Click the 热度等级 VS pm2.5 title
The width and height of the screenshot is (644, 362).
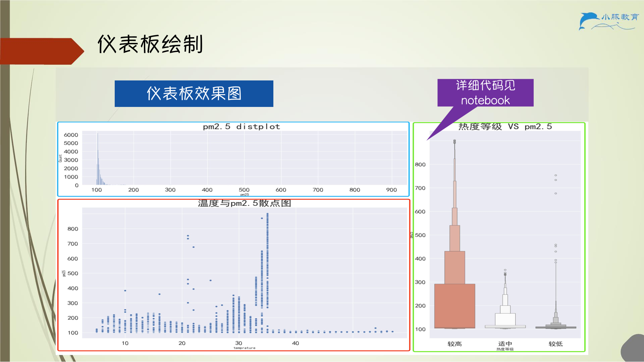click(x=505, y=126)
